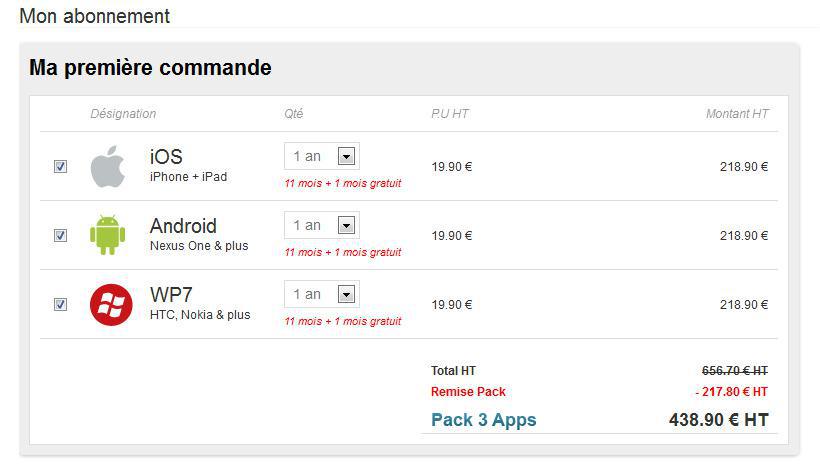Expand the WP7 duration dropdown
820x470 pixels.
coord(346,295)
